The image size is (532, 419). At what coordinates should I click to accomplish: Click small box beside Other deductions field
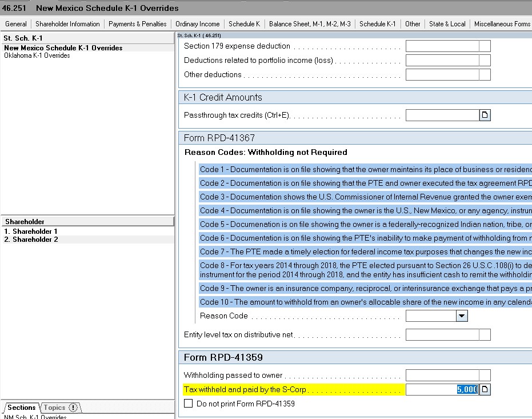click(x=485, y=75)
